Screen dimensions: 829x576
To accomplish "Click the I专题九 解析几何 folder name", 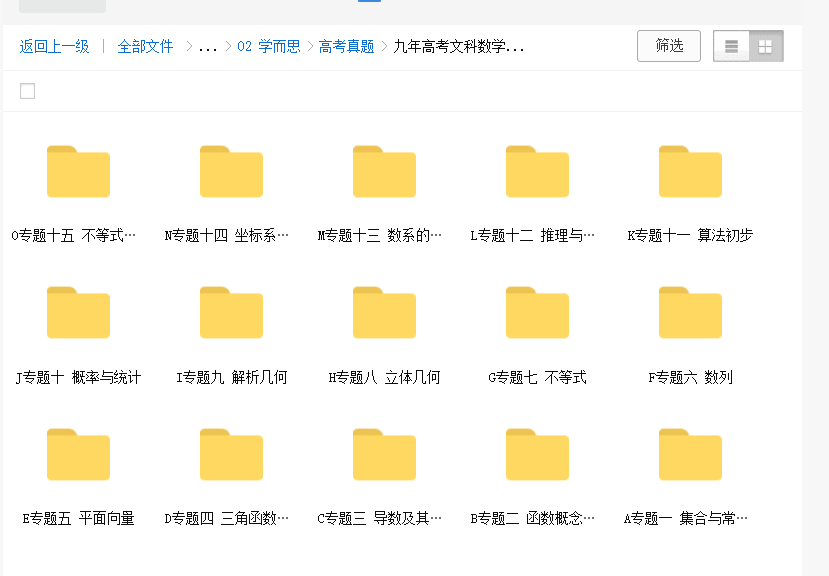I will click(x=232, y=378).
